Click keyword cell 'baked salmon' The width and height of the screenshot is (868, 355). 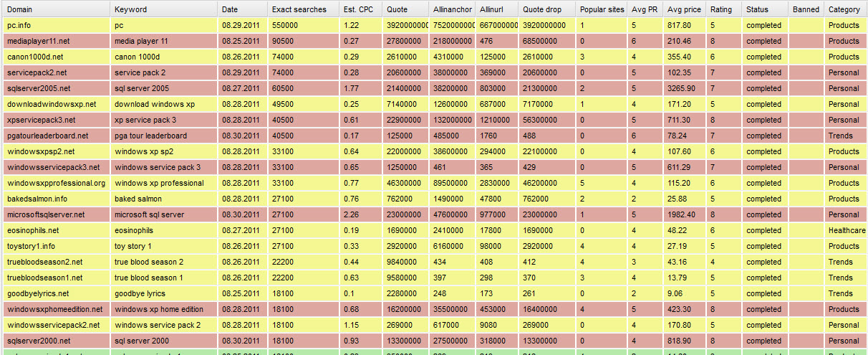pos(164,199)
